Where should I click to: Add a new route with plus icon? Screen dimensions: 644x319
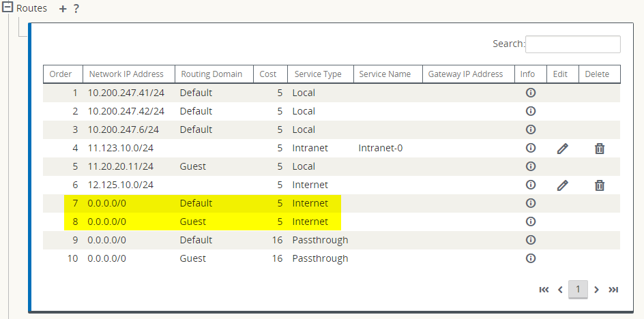(63, 9)
